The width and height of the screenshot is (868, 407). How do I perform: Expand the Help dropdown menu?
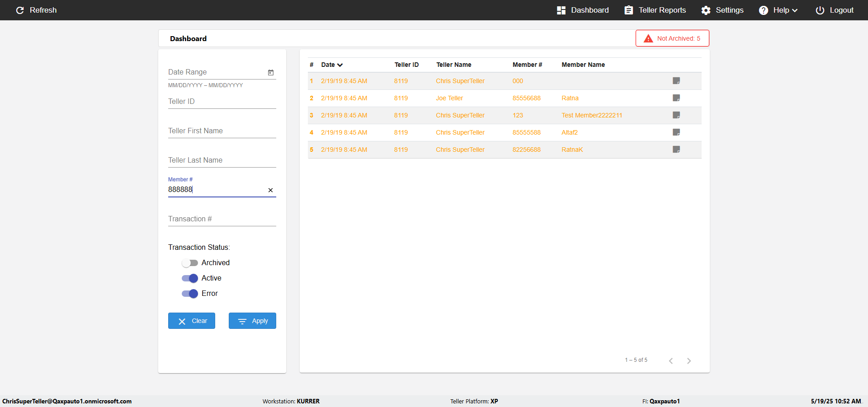[x=778, y=10]
